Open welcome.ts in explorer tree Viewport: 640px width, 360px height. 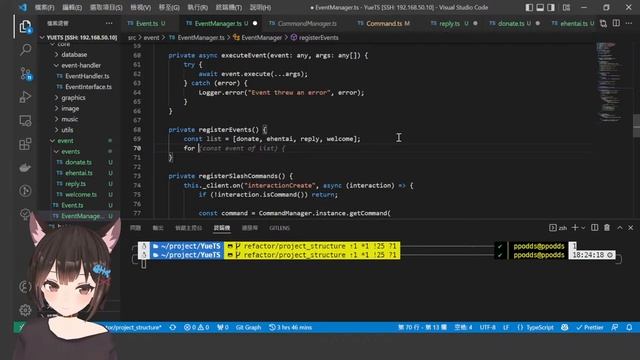80,195
